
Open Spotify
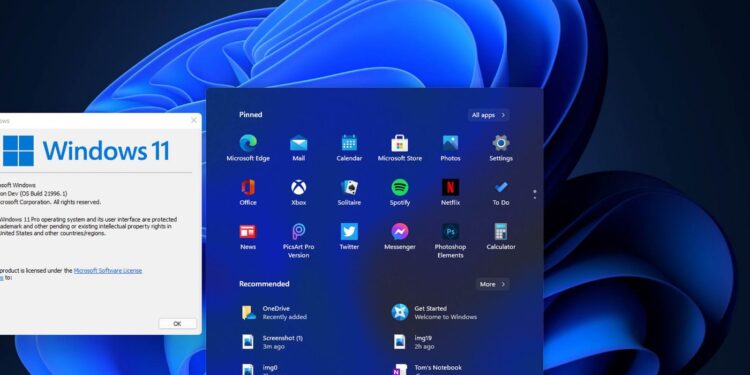coord(400,192)
